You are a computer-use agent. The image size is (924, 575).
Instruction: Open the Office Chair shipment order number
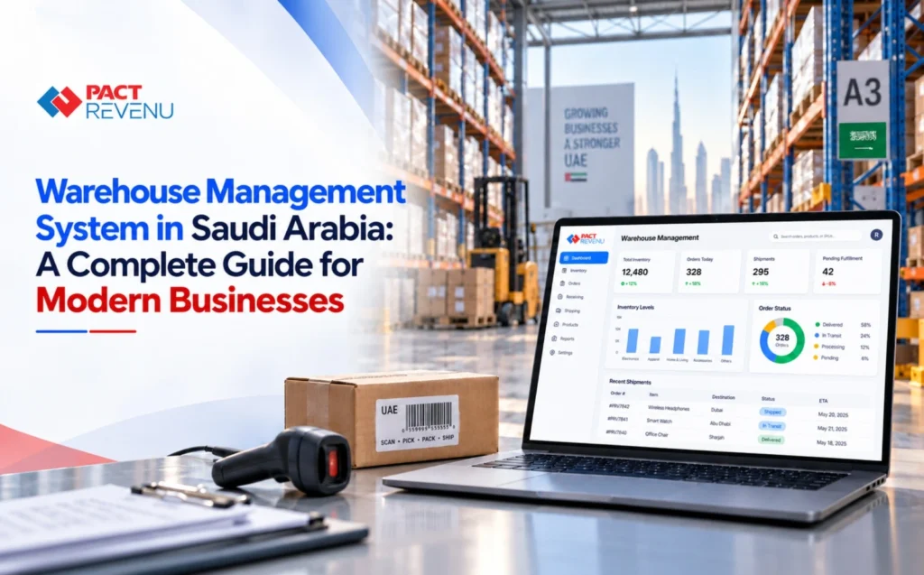[x=616, y=432]
